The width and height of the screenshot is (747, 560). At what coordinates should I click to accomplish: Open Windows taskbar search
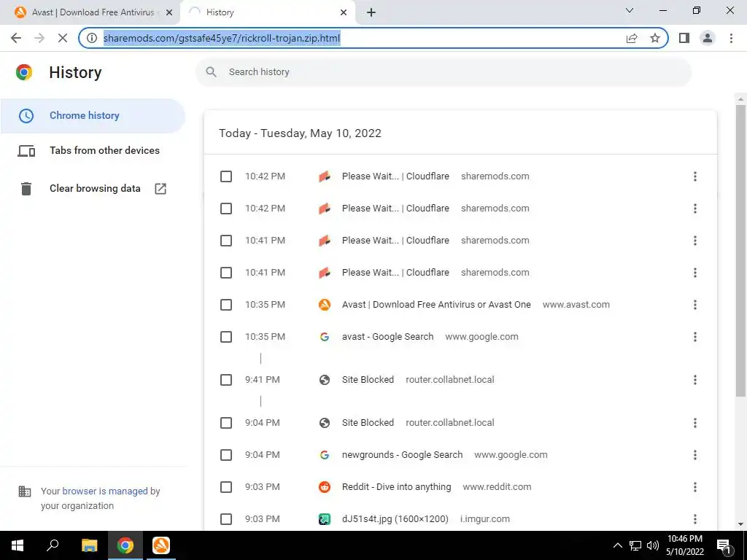[53, 545]
